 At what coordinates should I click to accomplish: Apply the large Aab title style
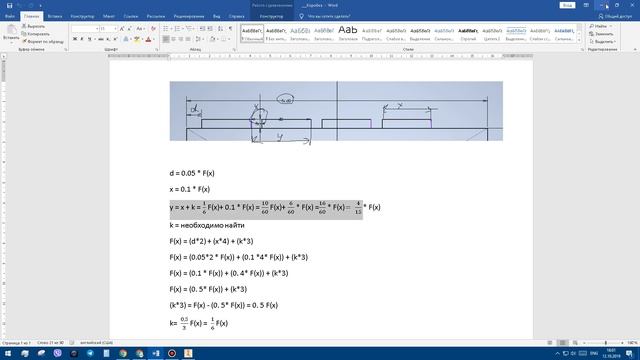click(348, 33)
